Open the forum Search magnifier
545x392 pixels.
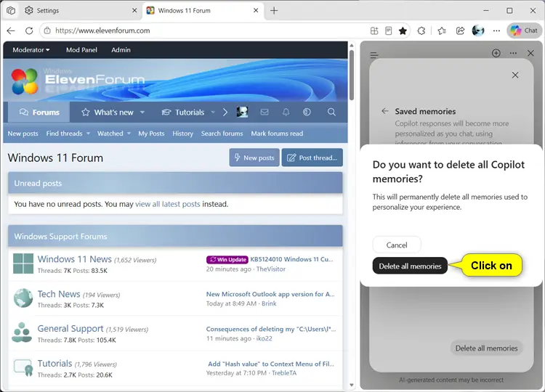(331, 112)
